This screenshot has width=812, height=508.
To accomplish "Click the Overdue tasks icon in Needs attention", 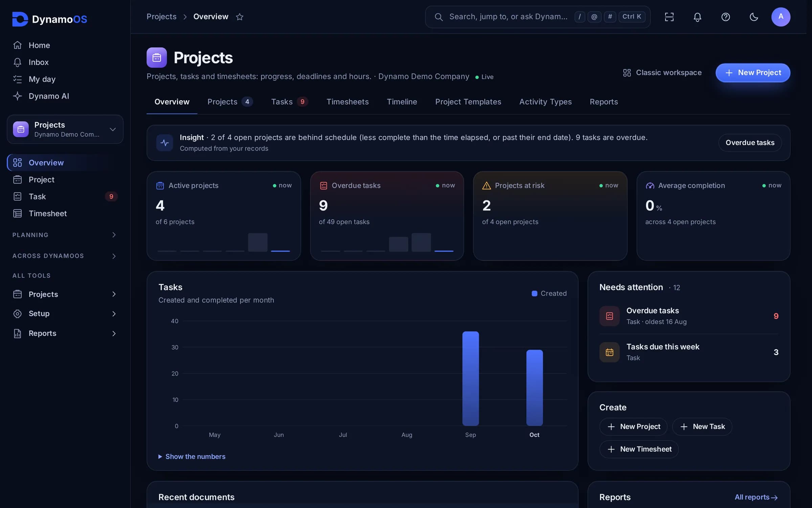I will (609, 316).
